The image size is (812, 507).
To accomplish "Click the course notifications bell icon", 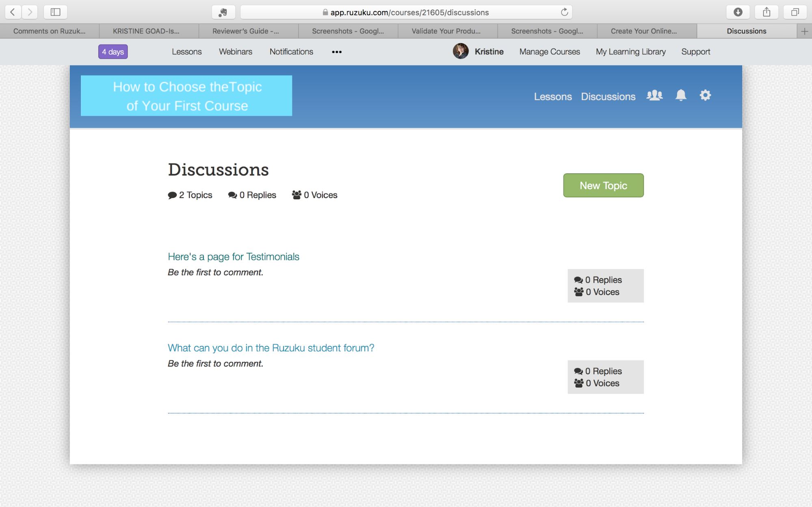I will (x=681, y=95).
